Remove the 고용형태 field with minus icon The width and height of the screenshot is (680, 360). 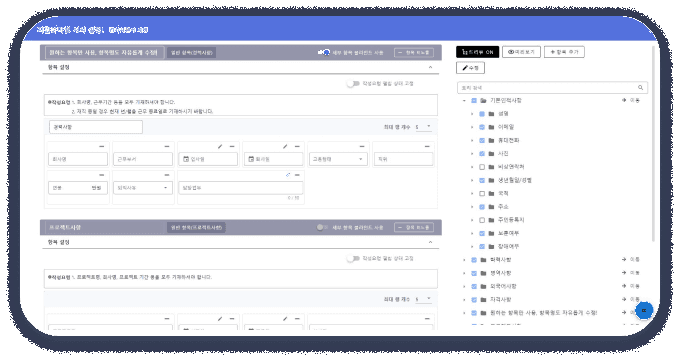[x=362, y=147]
